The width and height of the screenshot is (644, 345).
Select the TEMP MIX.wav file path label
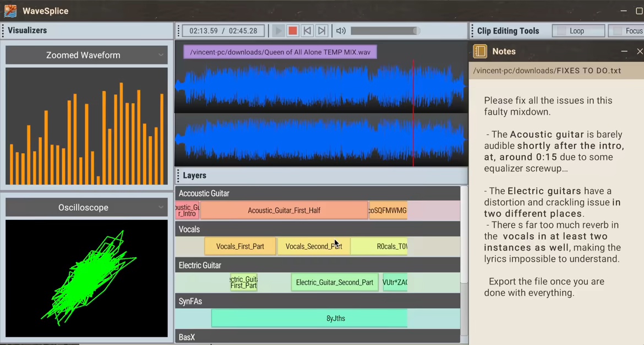click(x=280, y=52)
